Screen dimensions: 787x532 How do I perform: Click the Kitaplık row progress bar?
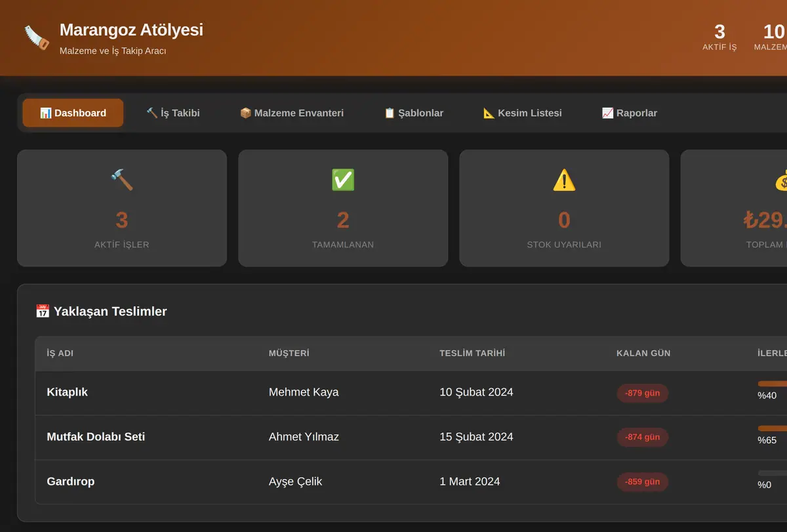pyautogui.click(x=772, y=384)
